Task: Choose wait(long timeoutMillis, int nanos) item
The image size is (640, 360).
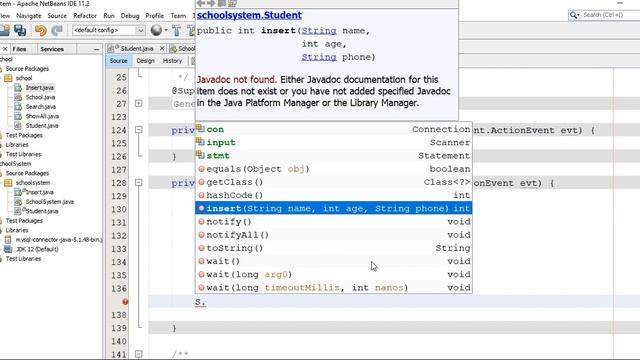Action: click(x=333, y=287)
